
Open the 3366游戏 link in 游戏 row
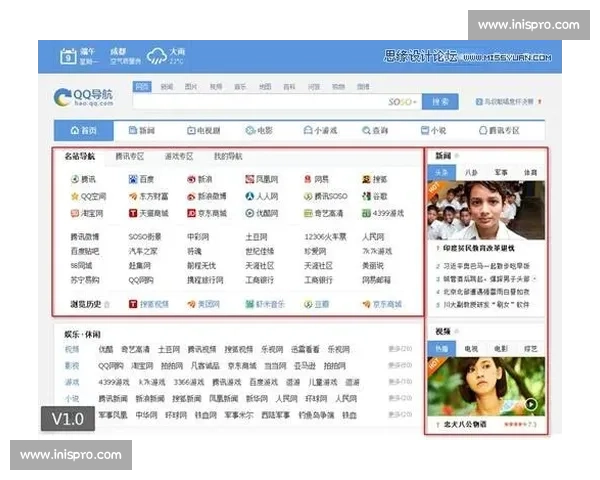click(x=189, y=382)
